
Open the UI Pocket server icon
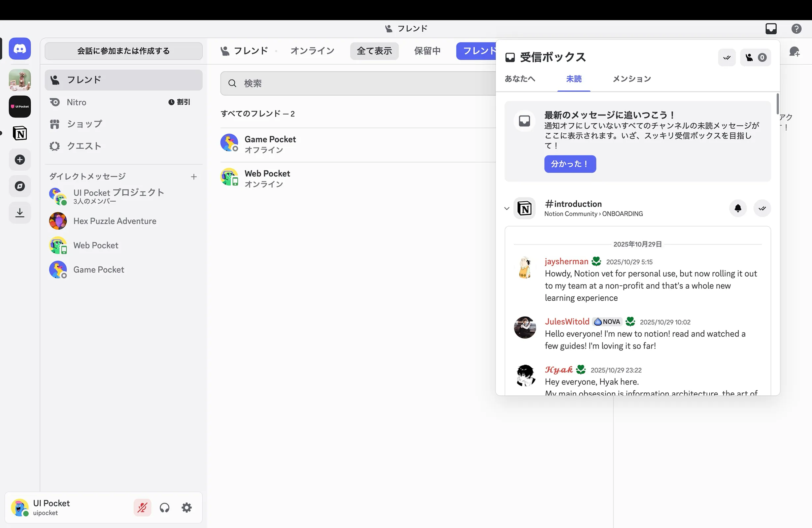[20, 106]
